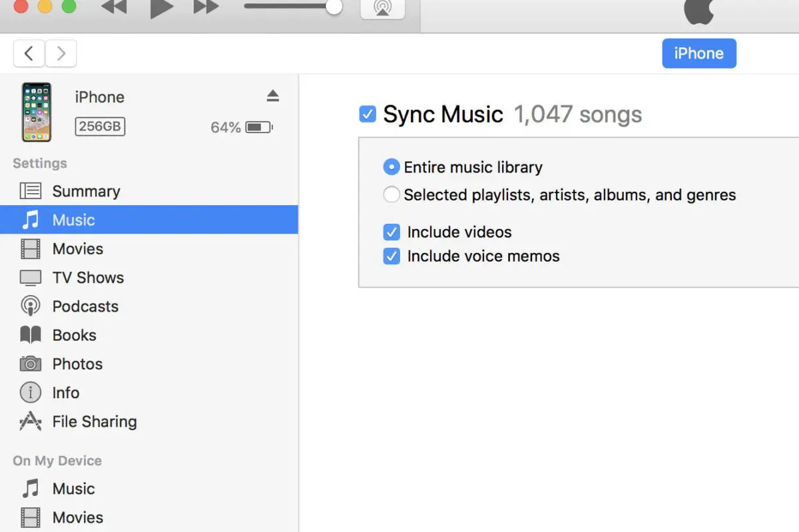Screen dimensions: 799x532
Task: Uncheck the Sync Music checkbox
Action: 368,115
